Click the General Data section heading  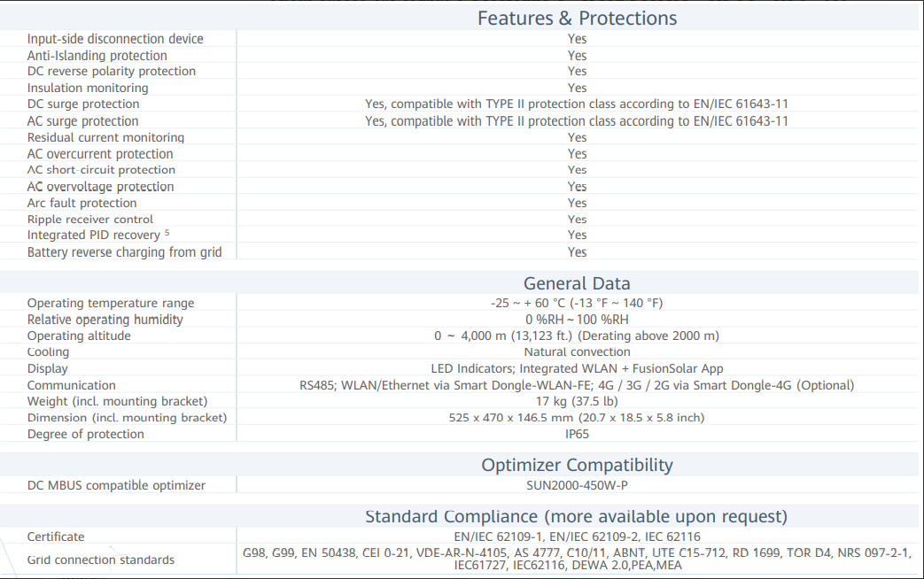point(577,283)
